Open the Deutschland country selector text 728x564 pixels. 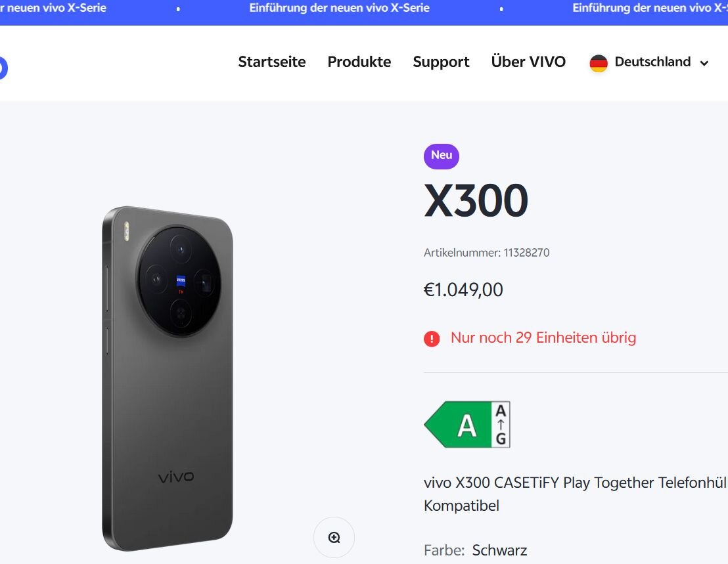pos(652,62)
